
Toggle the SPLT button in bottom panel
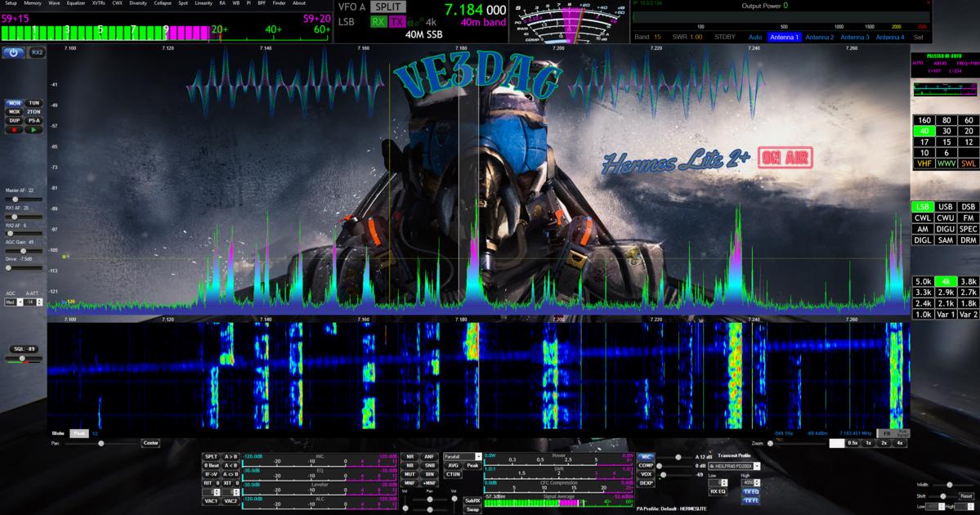point(211,457)
